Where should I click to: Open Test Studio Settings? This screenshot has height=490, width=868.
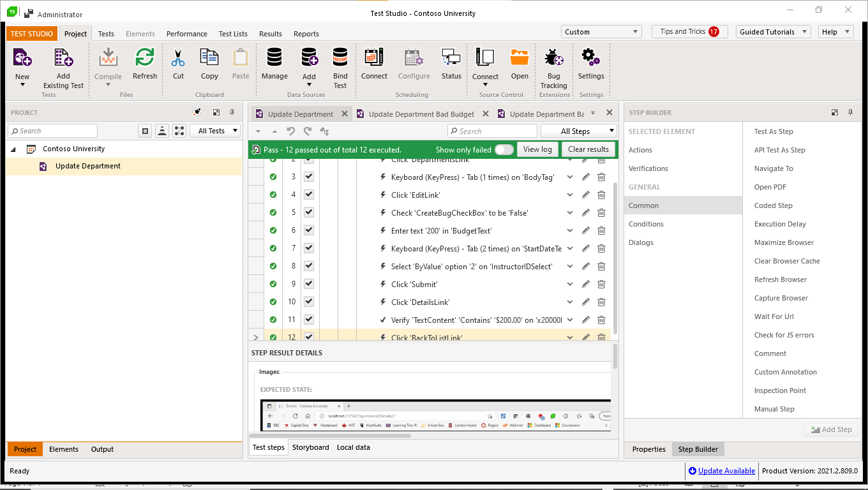590,66
